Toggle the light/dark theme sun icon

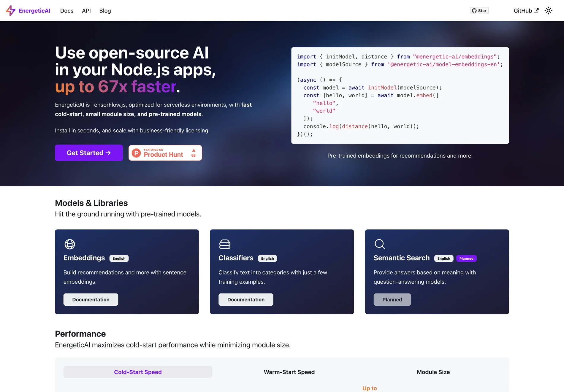click(x=548, y=11)
